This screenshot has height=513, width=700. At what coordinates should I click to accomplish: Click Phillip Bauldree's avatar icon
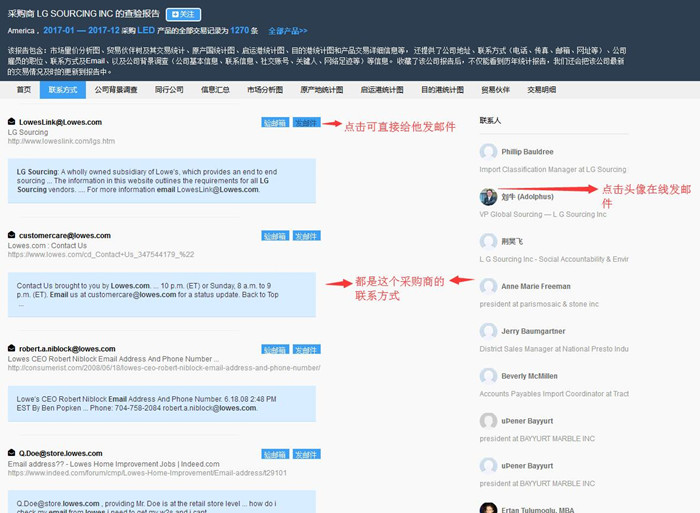[488, 152]
